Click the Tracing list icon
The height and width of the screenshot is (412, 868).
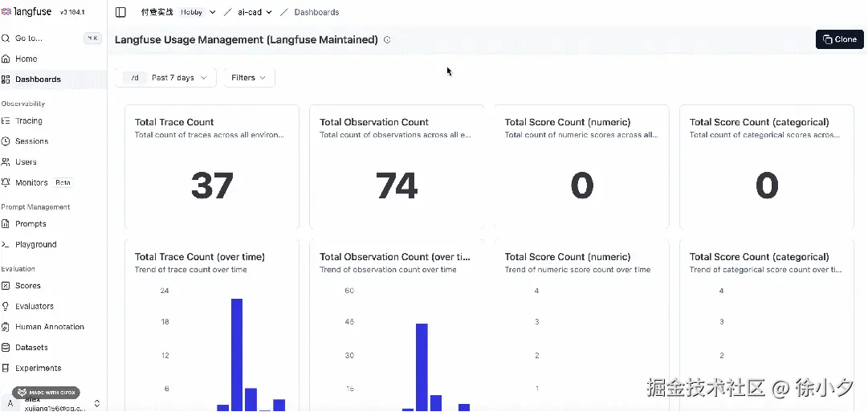point(6,120)
